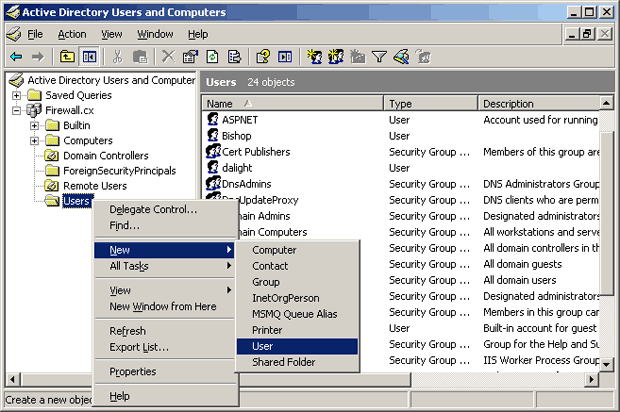Click the ASPNET user icon
The height and width of the screenshot is (412, 620).
click(x=213, y=119)
